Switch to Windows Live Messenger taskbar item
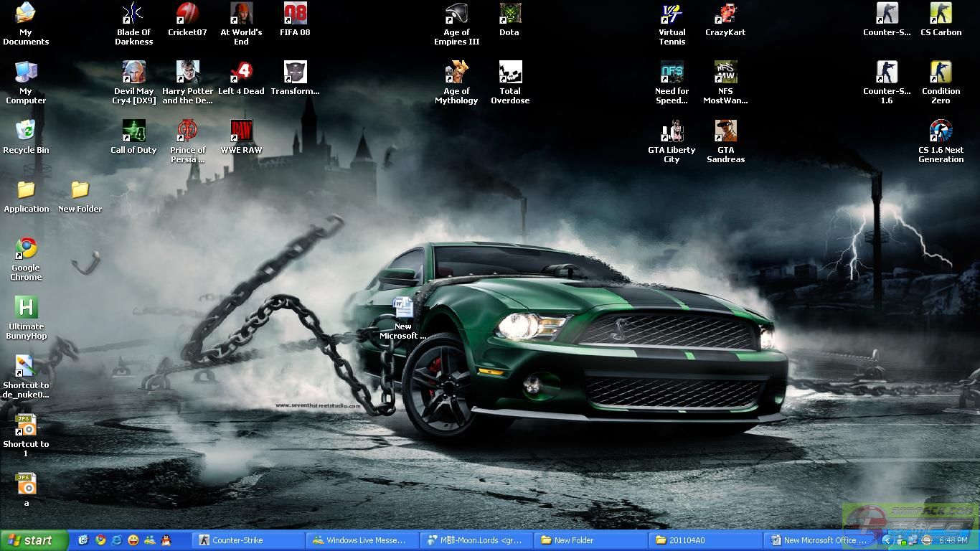 click(362, 540)
